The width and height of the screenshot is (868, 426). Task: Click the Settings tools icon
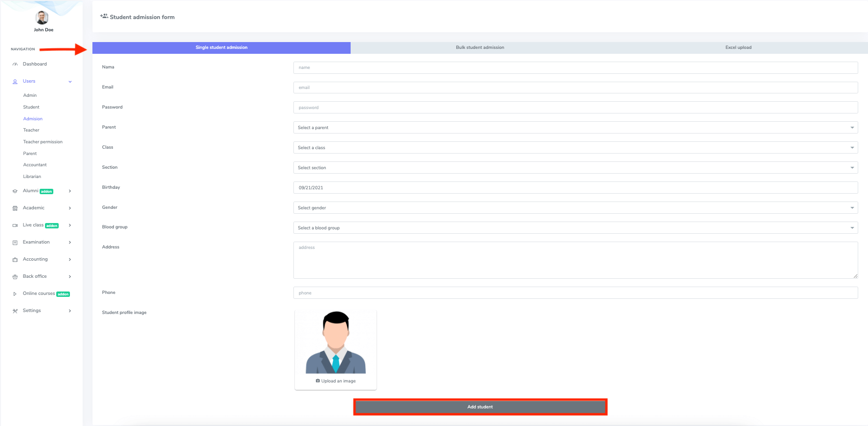tap(15, 311)
